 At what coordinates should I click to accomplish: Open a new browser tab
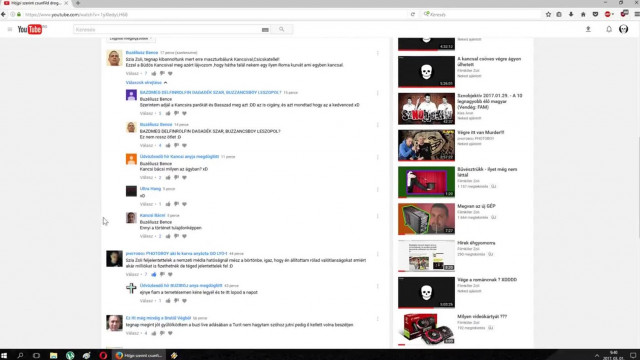tap(78, 3)
